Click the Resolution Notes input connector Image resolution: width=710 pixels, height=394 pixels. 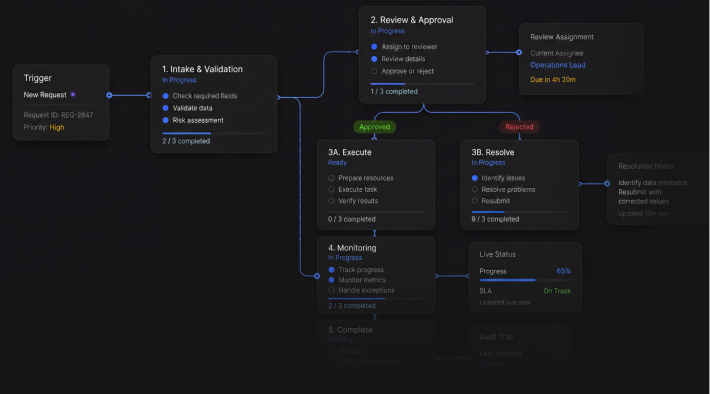point(607,183)
